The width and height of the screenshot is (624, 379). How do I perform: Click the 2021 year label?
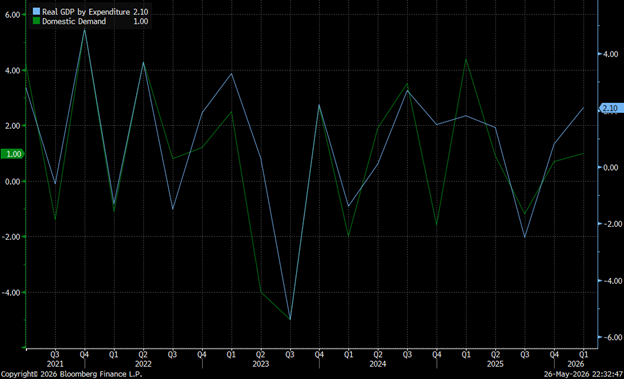click(x=55, y=364)
